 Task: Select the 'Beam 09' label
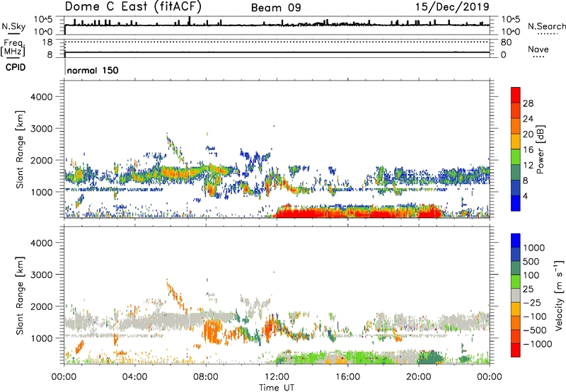(276, 8)
